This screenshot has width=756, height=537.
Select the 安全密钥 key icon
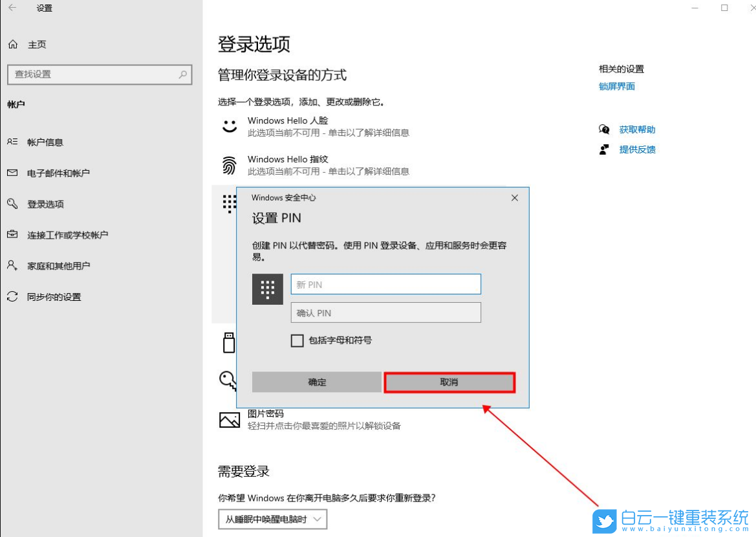pyautogui.click(x=228, y=380)
